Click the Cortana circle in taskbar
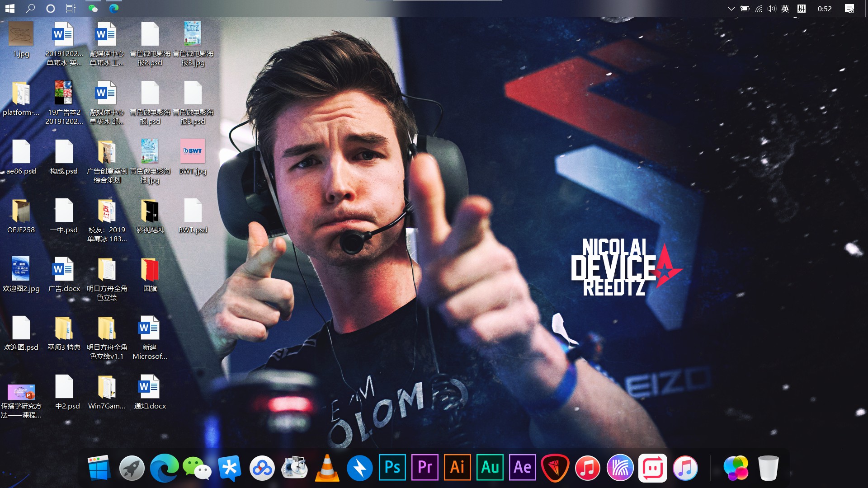Screen dimensions: 868x488 51,8
